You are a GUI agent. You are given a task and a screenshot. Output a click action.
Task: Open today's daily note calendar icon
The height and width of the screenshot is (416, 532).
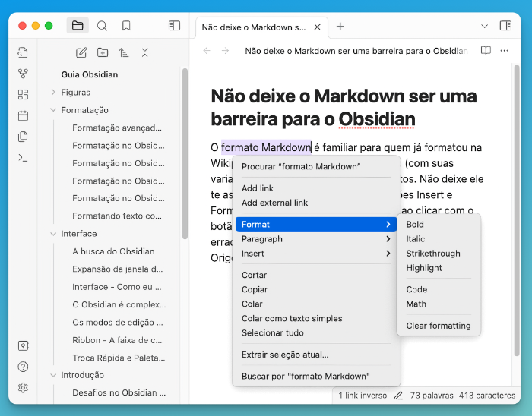coord(23,115)
